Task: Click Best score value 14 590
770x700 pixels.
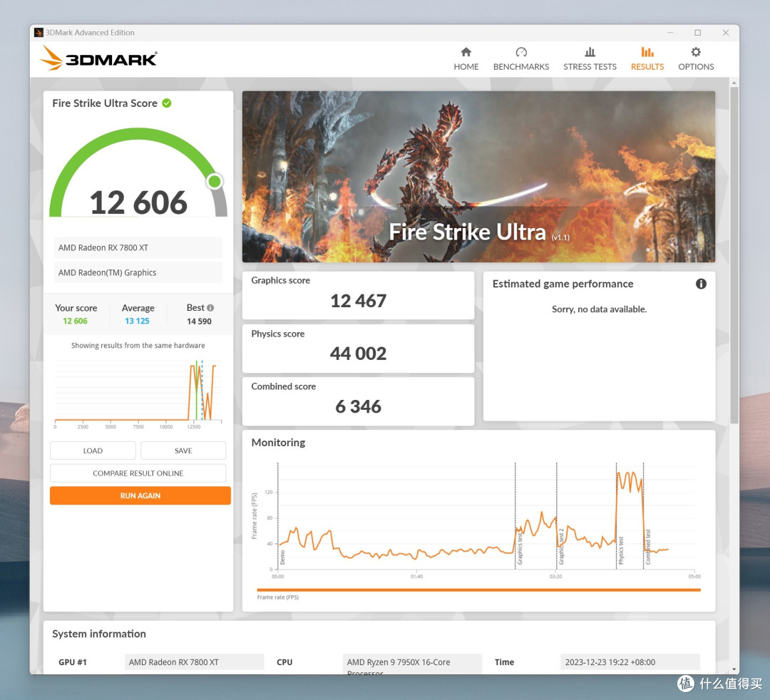Action: pyautogui.click(x=199, y=321)
